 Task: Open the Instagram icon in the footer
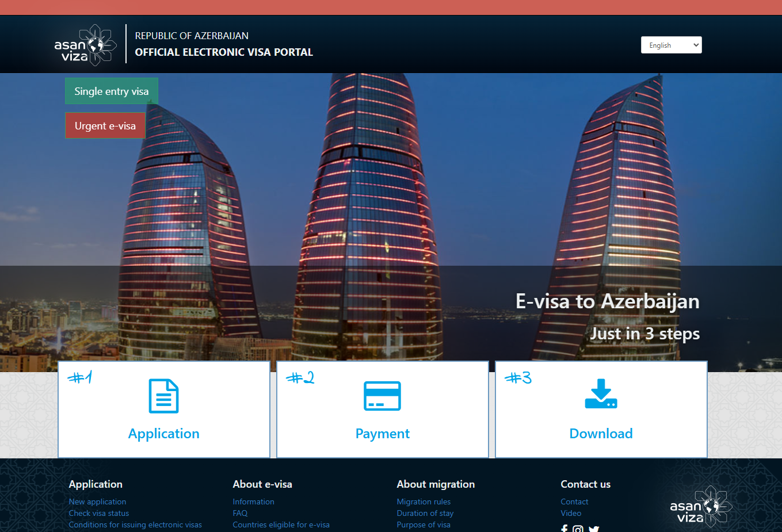pos(578,529)
